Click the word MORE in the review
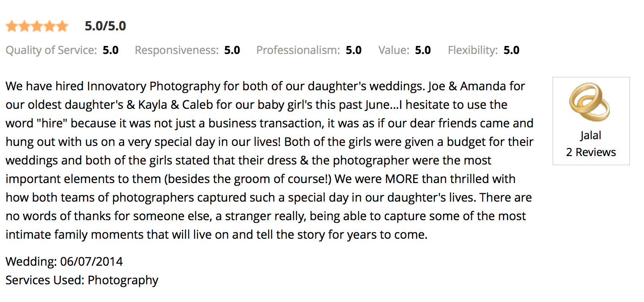Screen dimensions: 644x302 click(402, 179)
